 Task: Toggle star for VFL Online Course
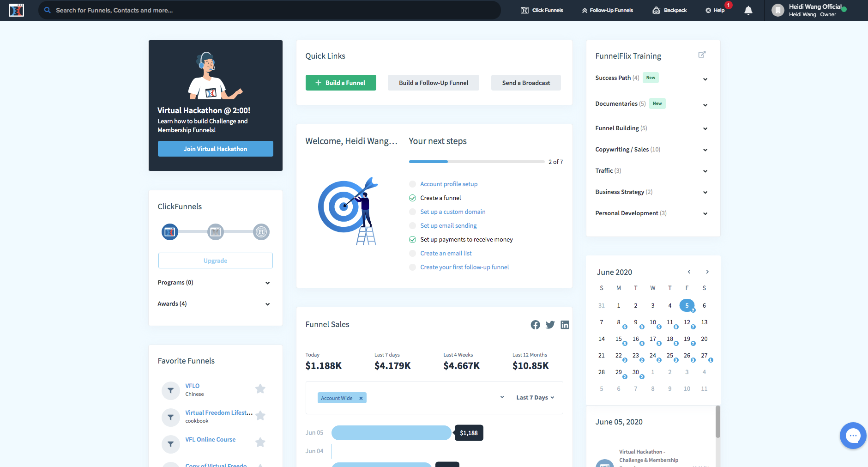[x=260, y=443]
